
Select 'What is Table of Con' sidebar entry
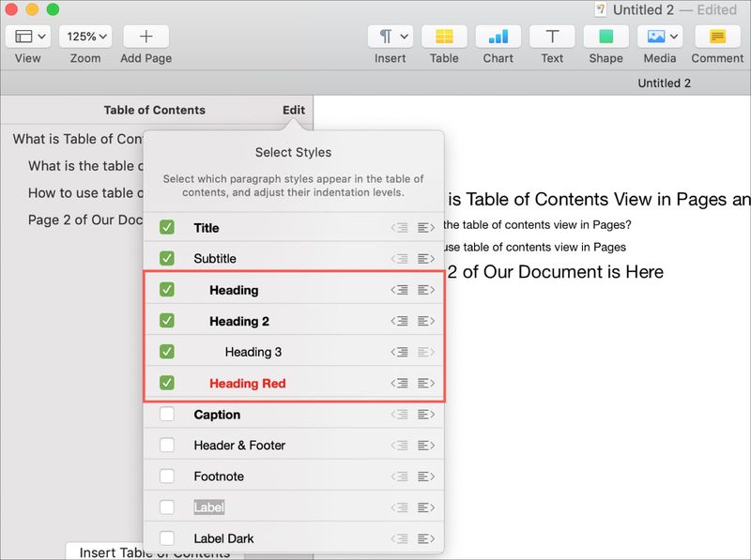[x=78, y=139]
